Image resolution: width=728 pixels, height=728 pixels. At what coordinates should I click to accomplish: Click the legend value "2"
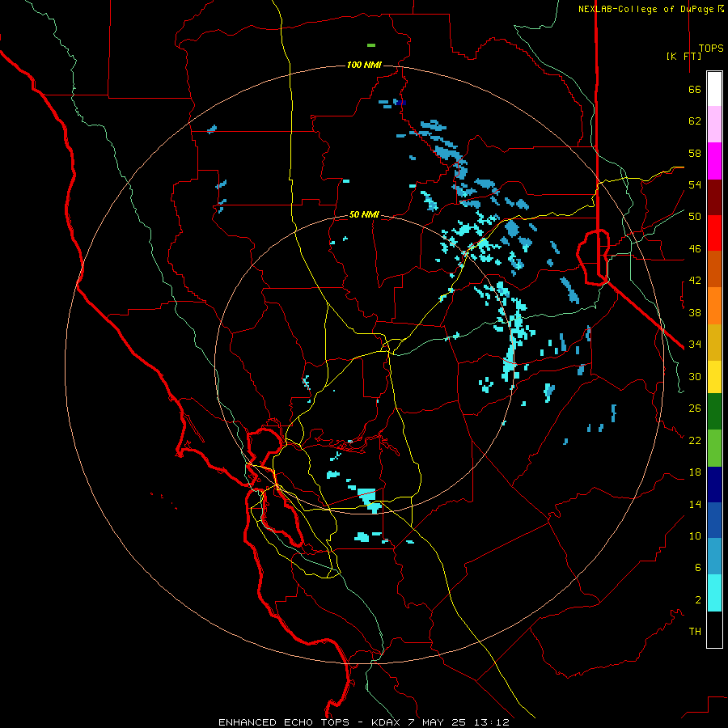(698, 600)
